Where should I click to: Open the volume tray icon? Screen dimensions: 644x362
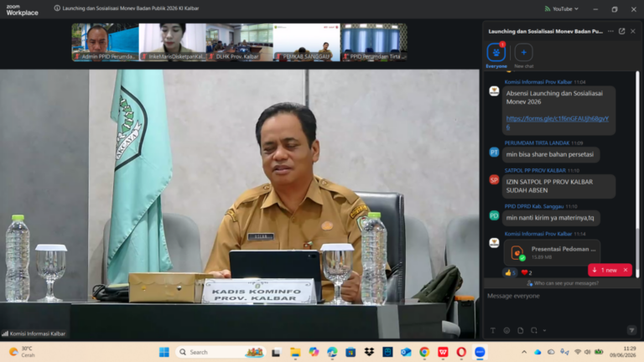point(587,352)
